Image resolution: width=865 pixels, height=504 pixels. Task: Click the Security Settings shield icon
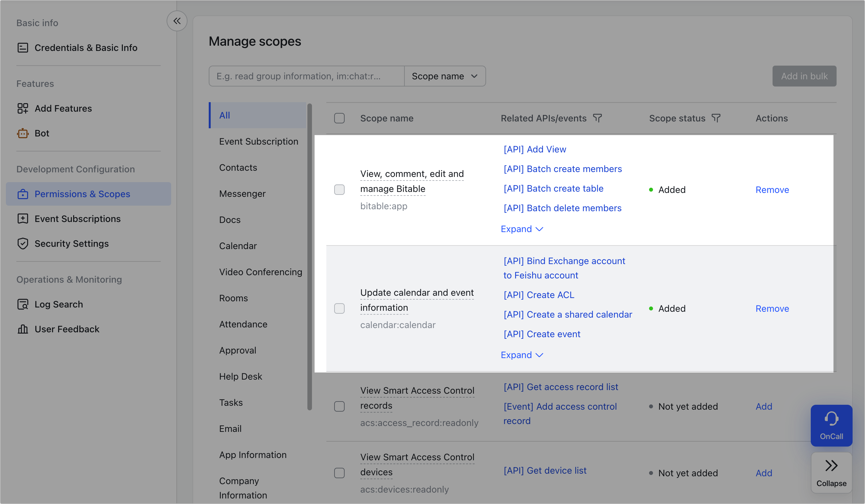point(23,244)
